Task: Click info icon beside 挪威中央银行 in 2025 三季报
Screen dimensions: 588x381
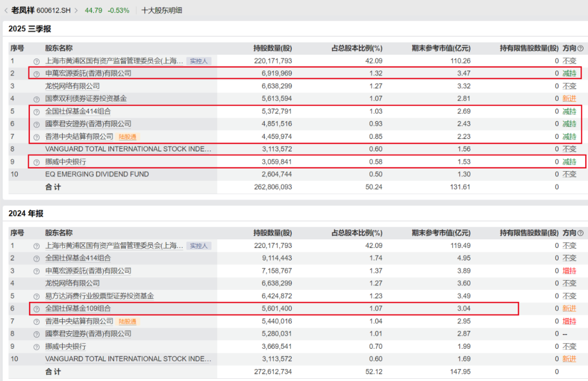Action: (37, 162)
